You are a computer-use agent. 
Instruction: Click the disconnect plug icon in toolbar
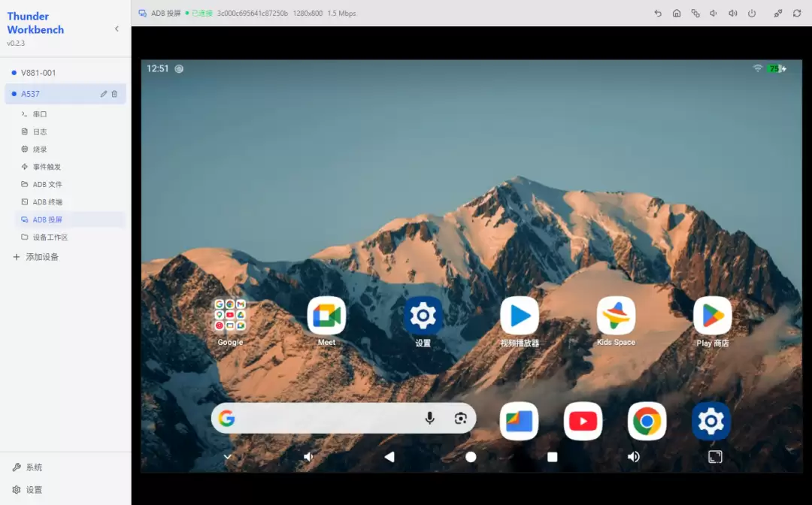[778, 14]
